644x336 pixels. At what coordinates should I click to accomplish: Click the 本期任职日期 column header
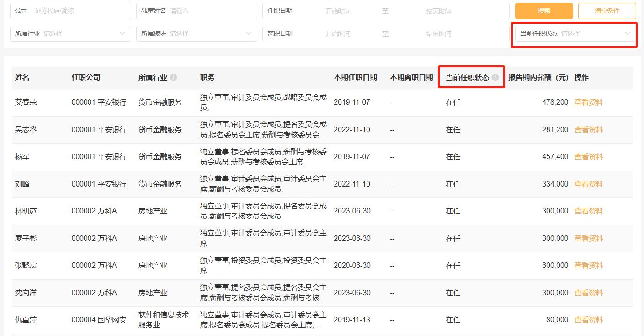click(x=356, y=78)
